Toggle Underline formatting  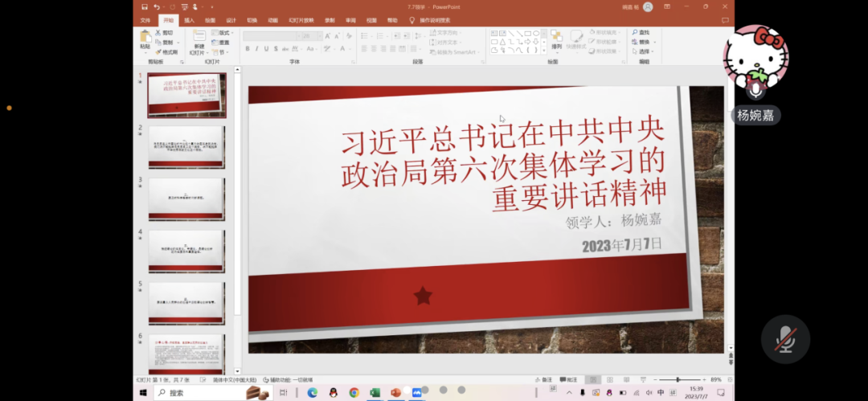pyautogui.click(x=266, y=49)
